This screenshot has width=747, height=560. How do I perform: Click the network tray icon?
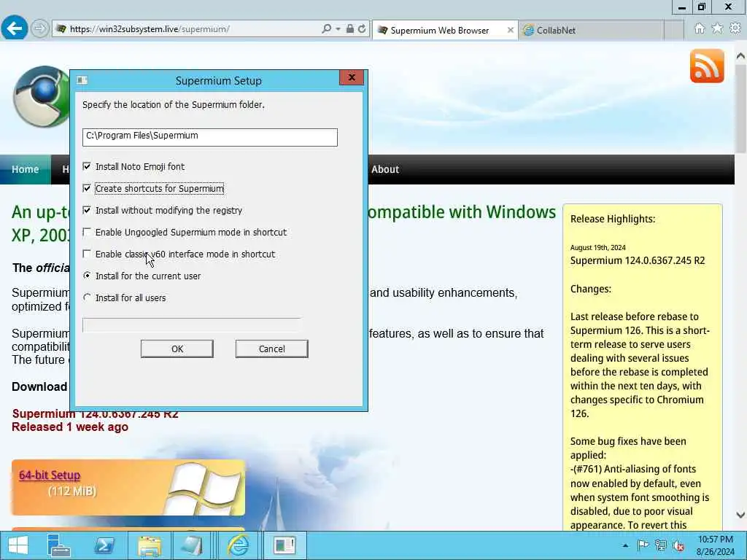(x=660, y=545)
